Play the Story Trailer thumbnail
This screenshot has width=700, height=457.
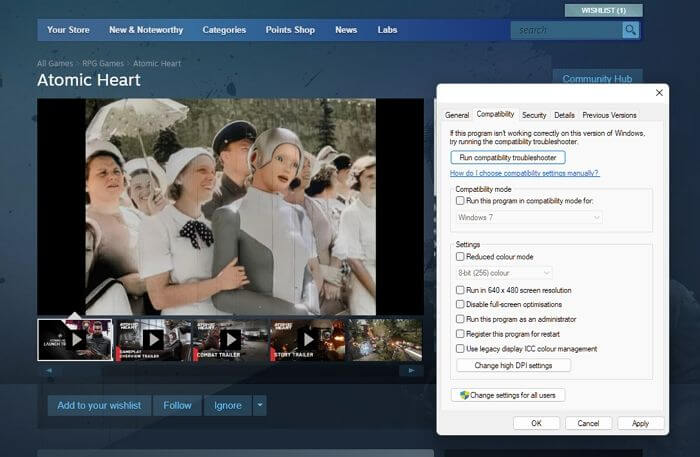pyautogui.click(x=308, y=340)
